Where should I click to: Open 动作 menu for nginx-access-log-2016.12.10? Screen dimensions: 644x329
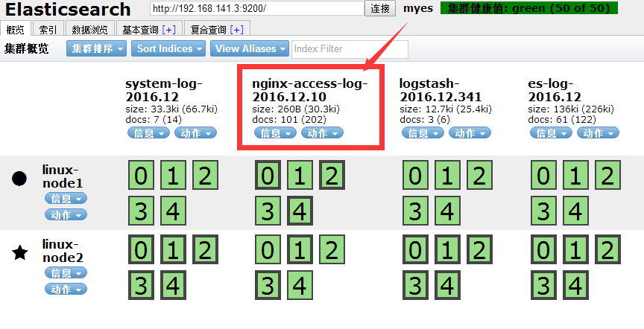pos(322,133)
